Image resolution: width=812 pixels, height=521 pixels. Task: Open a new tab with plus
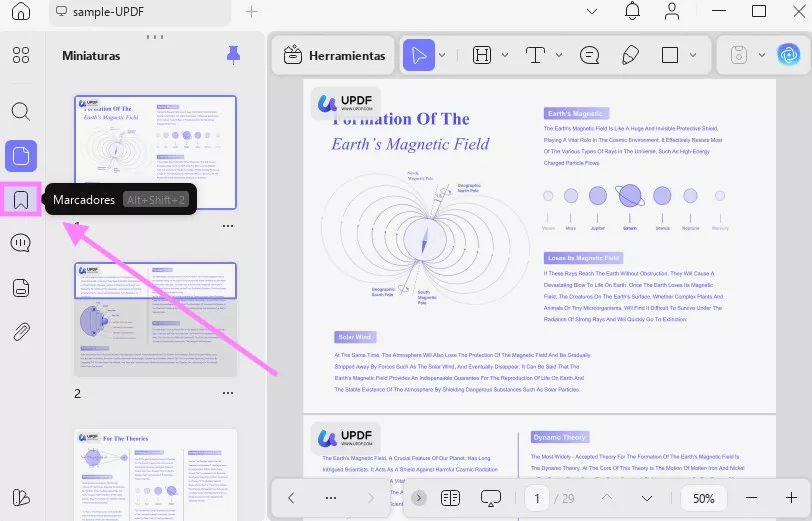point(251,11)
